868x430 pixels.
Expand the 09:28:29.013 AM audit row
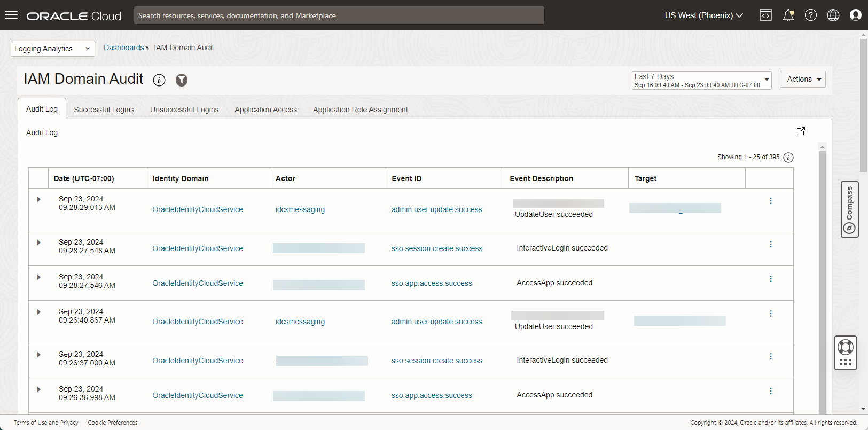click(39, 199)
